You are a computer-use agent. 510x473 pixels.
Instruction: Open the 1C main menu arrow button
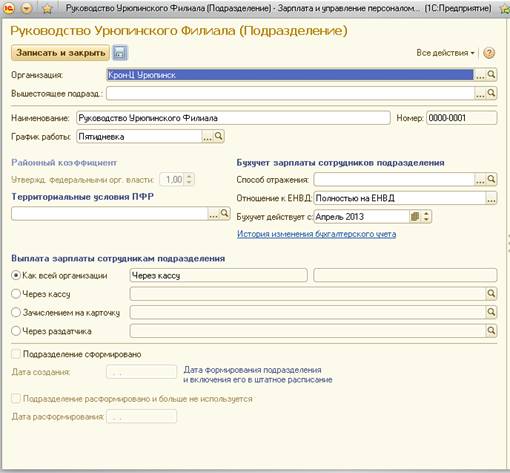coord(27,8)
